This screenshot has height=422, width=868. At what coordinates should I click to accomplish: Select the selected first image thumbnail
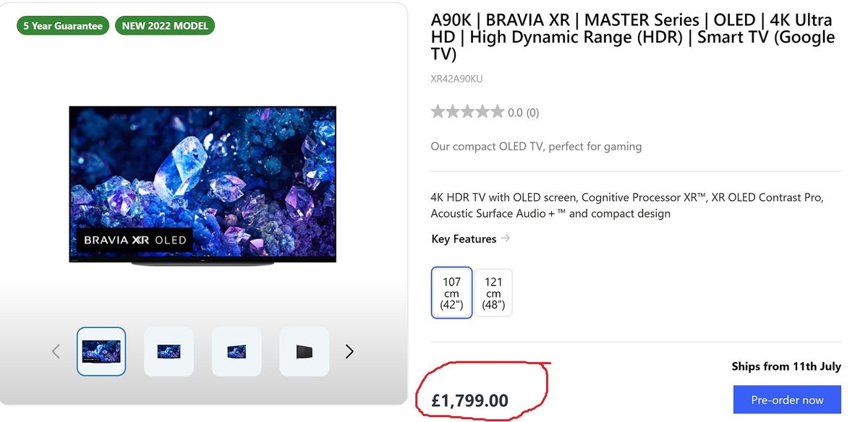101,351
